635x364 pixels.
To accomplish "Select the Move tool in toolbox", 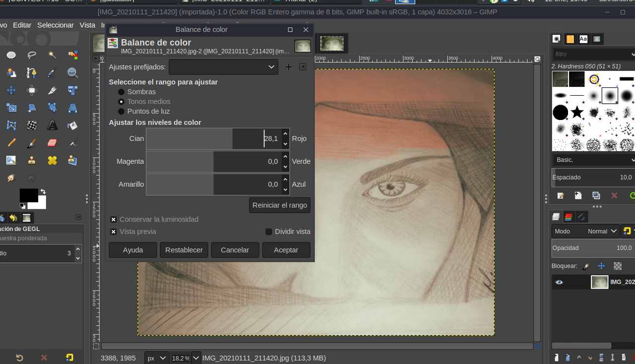I will 11,90.
